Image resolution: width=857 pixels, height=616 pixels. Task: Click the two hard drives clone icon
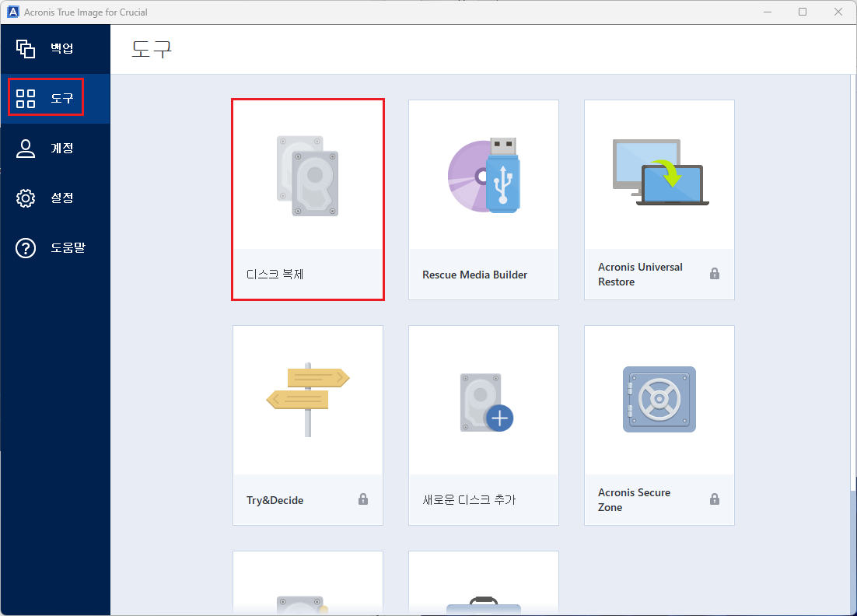click(x=308, y=176)
